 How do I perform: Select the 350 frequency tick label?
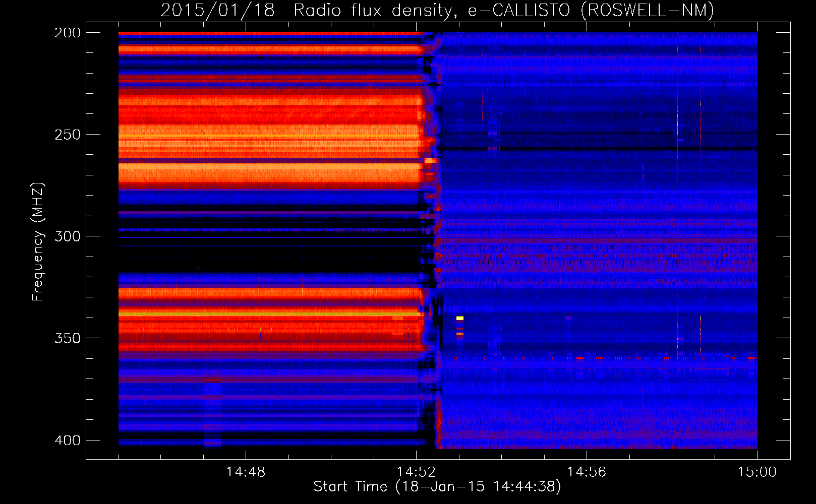(68, 338)
